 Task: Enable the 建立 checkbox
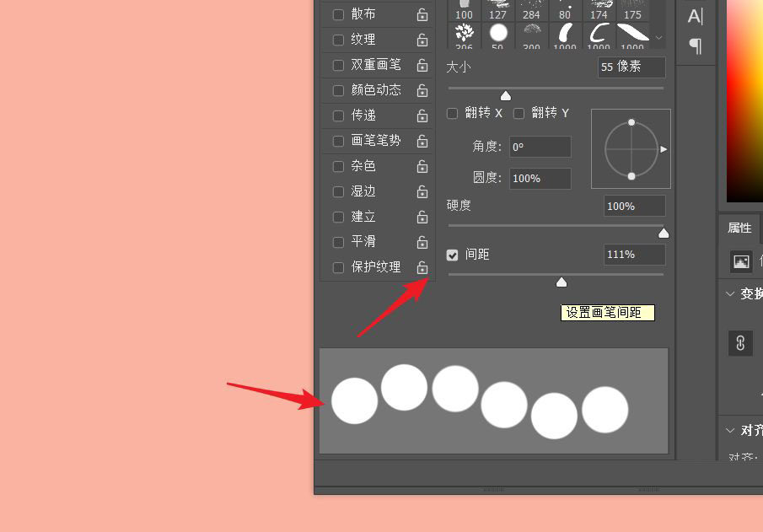tap(338, 217)
